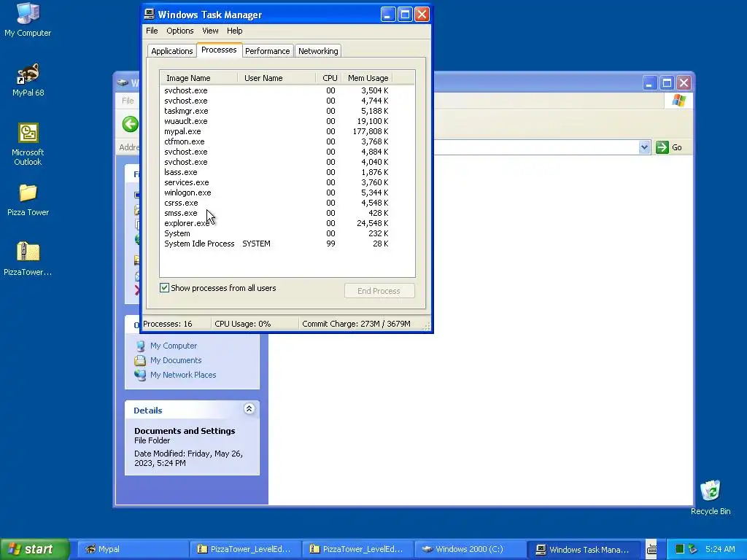Click the on-screen keyboard icon in the taskbar
The image size is (747, 560).
(651, 549)
